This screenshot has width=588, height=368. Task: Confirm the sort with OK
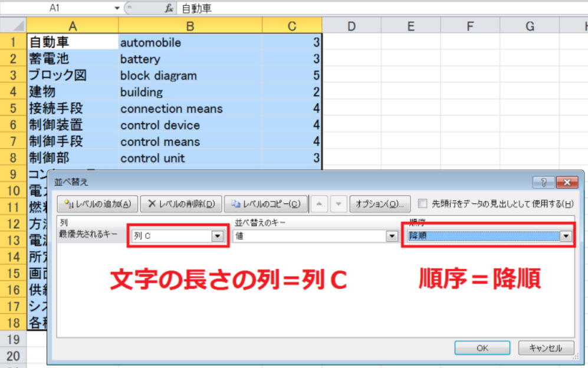482,348
